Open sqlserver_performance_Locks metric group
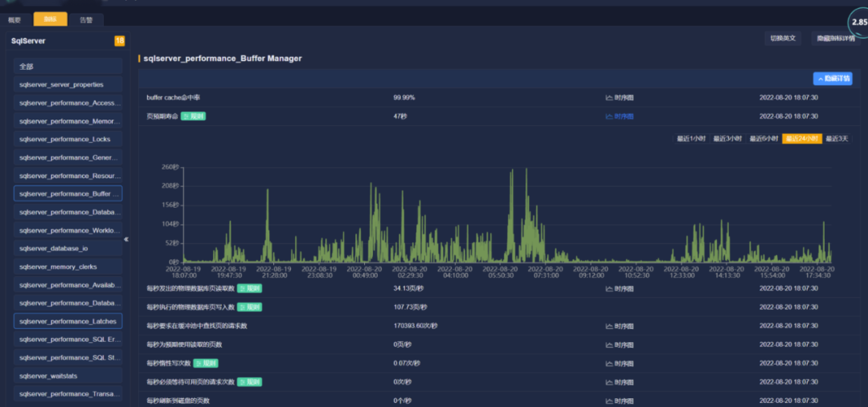868x407 pixels. pos(68,140)
